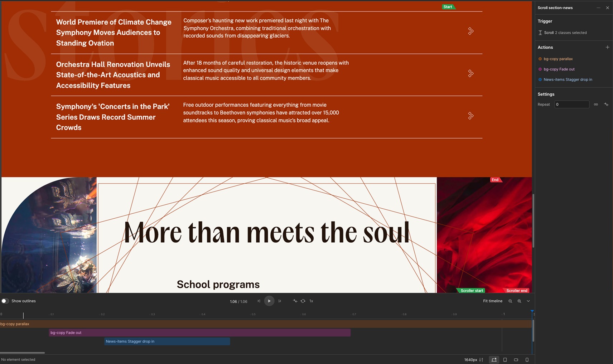Zoom out the timeline
The image size is (613, 364).
click(510, 301)
